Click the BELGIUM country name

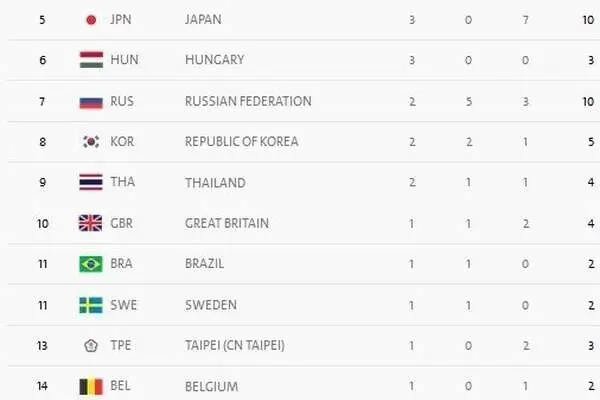(x=212, y=387)
